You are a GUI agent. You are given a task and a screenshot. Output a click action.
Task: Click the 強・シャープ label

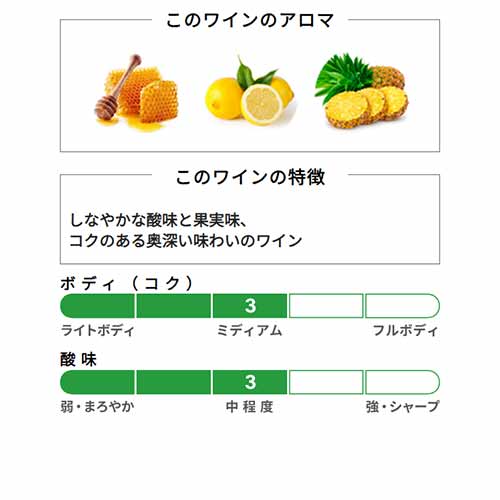[402, 407]
